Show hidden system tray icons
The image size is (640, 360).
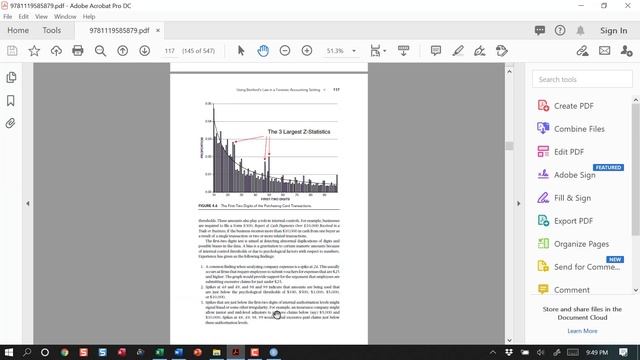coord(493,352)
